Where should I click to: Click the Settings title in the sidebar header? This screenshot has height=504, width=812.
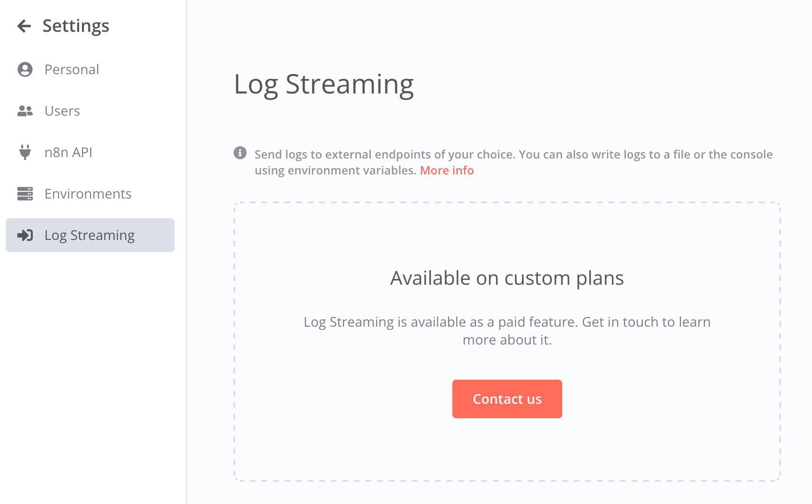(76, 26)
